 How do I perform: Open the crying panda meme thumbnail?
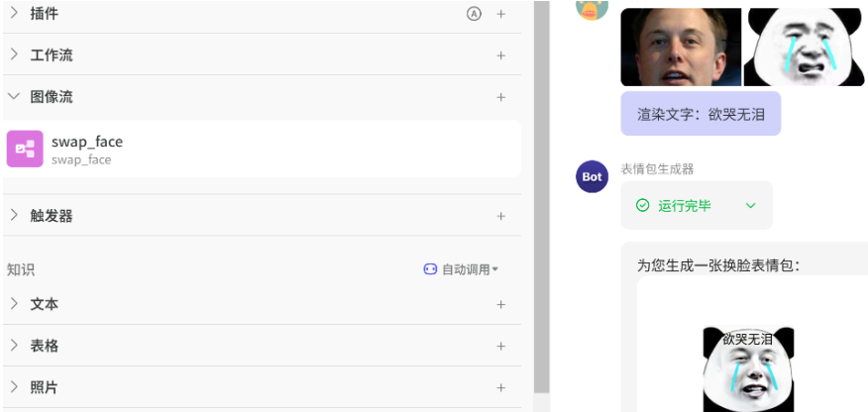[804, 47]
